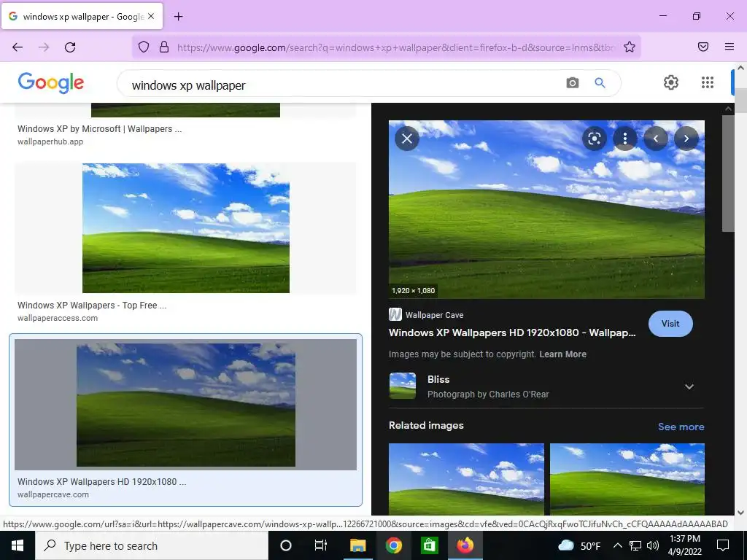Screen dimensions: 747x560
Task: Open a new tab with plus button
Action: click(x=178, y=17)
